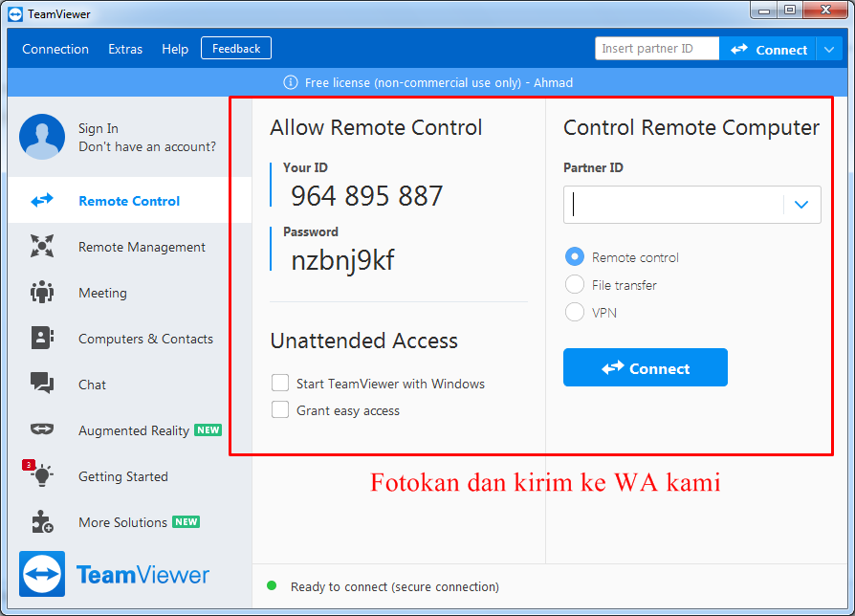Click the user avatar icon
This screenshot has width=855, height=616.
(x=42, y=137)
